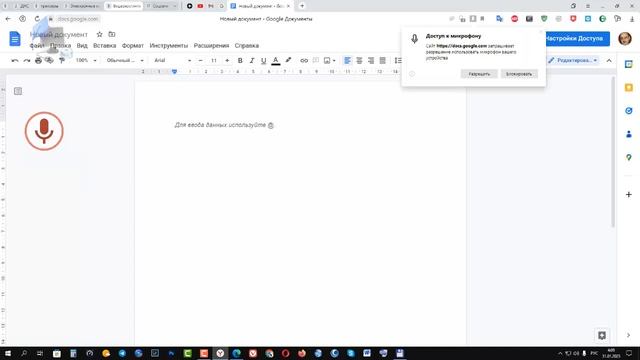Select the Paint format roller tool

(62, 60)
